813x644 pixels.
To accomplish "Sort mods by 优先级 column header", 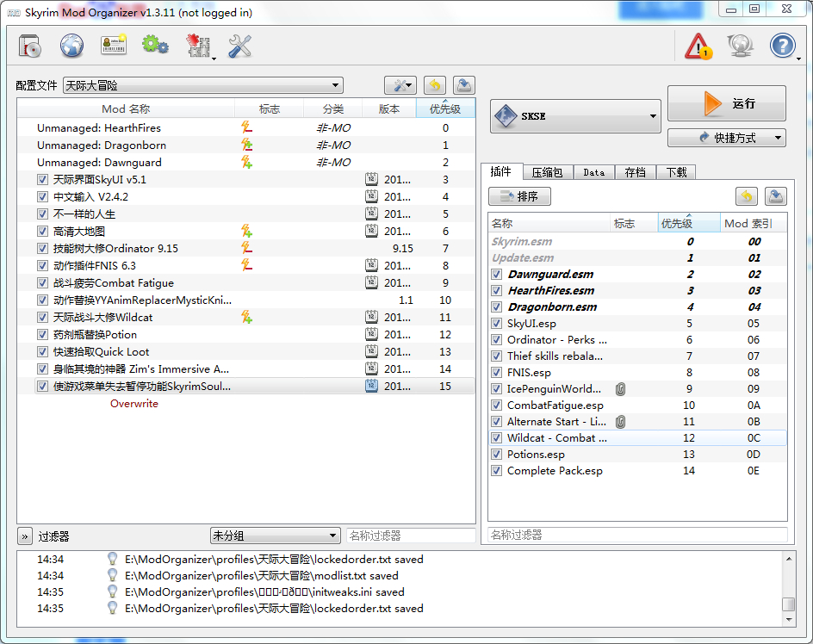I will coord(445,108).
